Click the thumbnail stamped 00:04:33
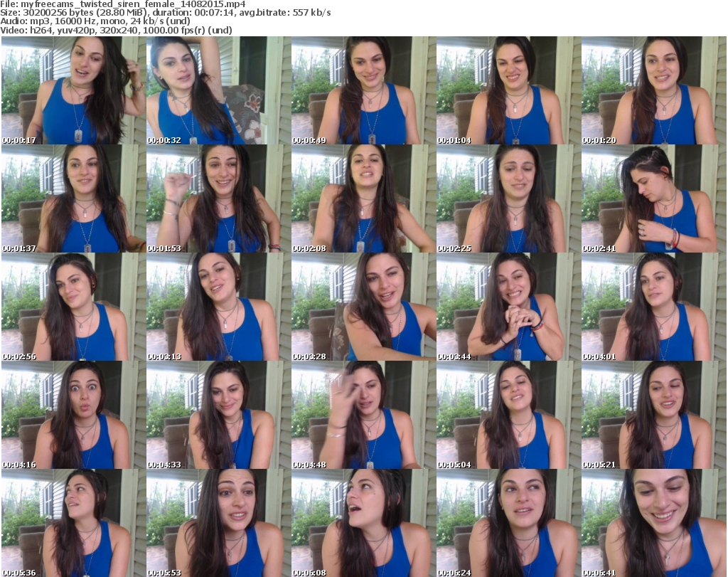 tap(219, 415)
